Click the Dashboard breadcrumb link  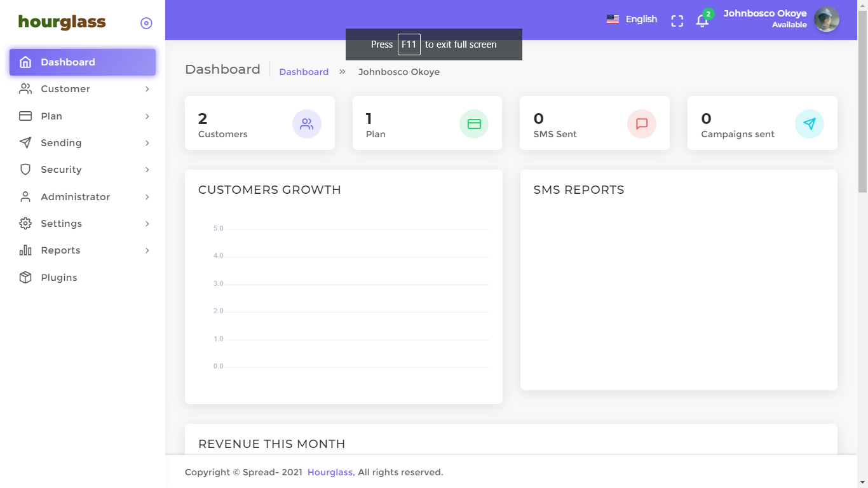coord(304,72)
